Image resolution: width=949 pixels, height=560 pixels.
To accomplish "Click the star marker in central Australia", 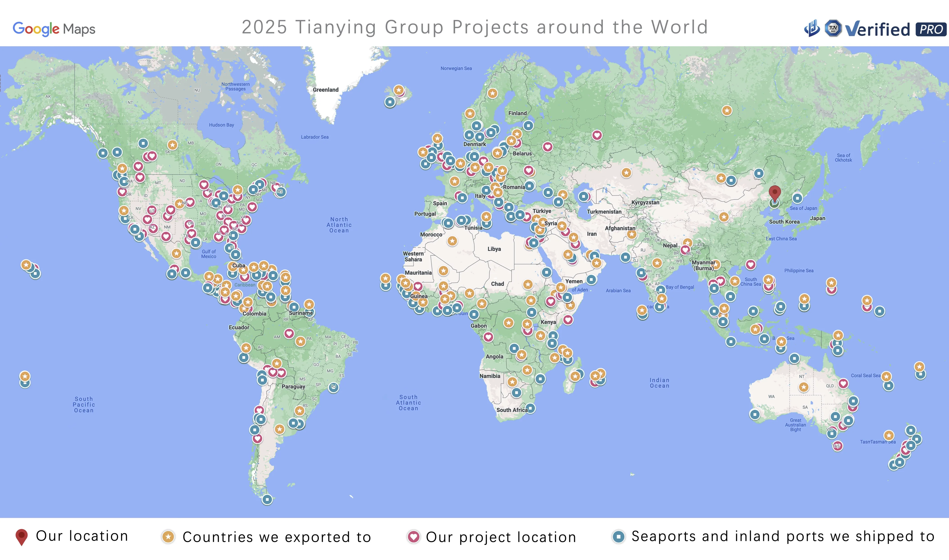I will pyautogui.click(x=803, y=387).
